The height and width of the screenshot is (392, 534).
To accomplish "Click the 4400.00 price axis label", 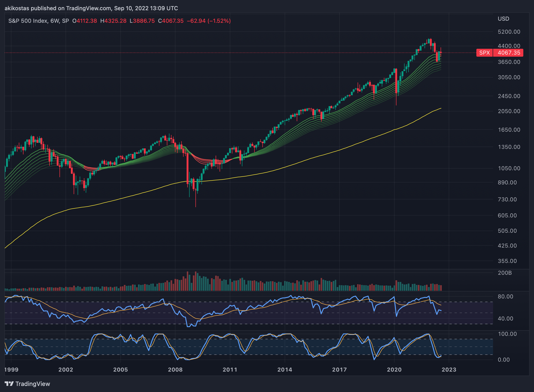I will point(509,46).
